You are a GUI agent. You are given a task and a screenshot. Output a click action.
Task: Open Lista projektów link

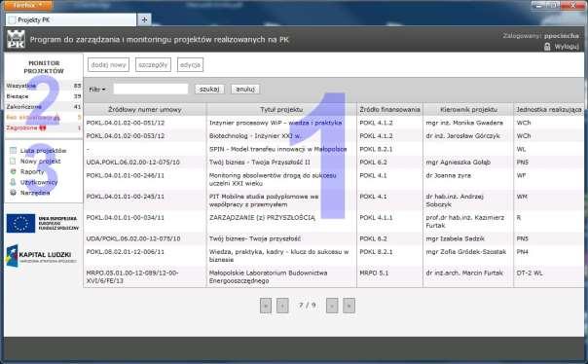click(x=43, y=150)
